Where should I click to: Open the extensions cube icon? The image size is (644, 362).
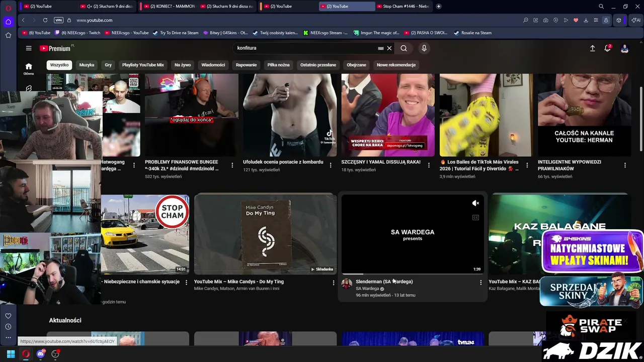click(619, 20)
